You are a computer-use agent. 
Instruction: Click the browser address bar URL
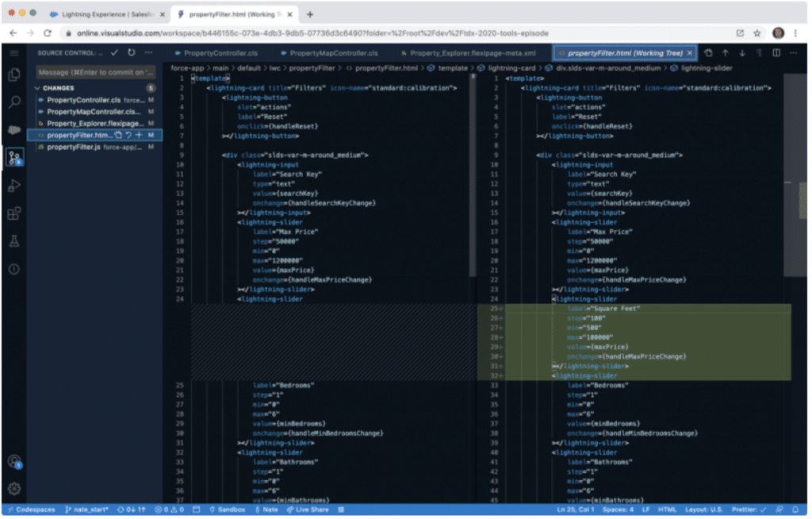click(x=314, y=33)
